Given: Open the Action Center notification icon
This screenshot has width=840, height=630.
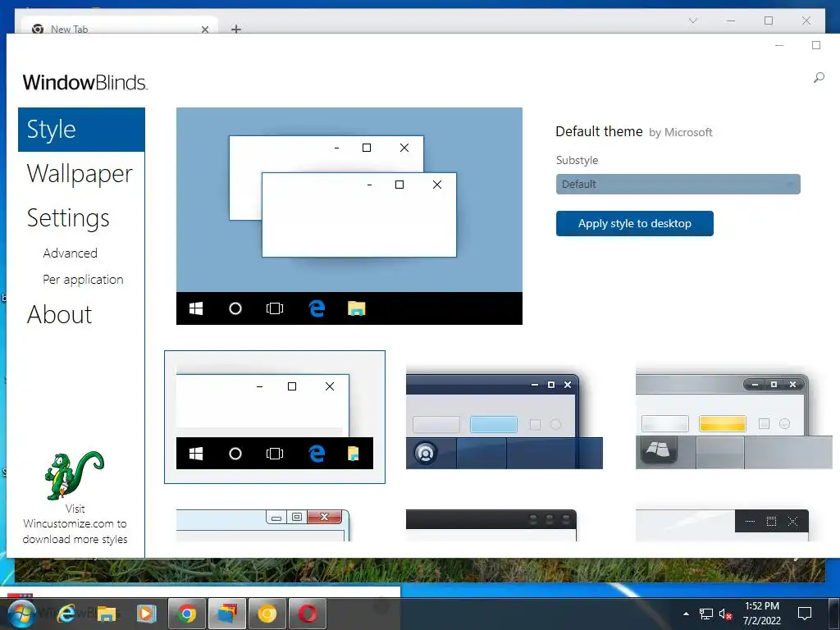Looking at the screenshot, I should coord(804,614).
